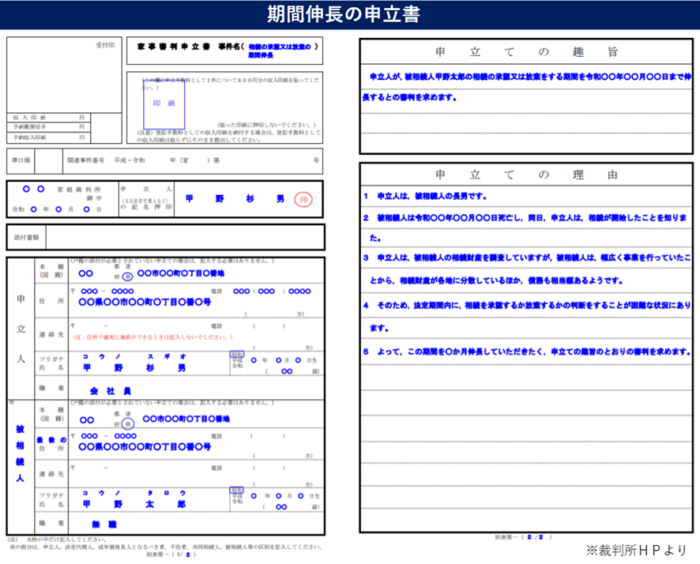Click page indicator 別表第一 (2/2)
The image size is (700, 564).
point(523,537)
